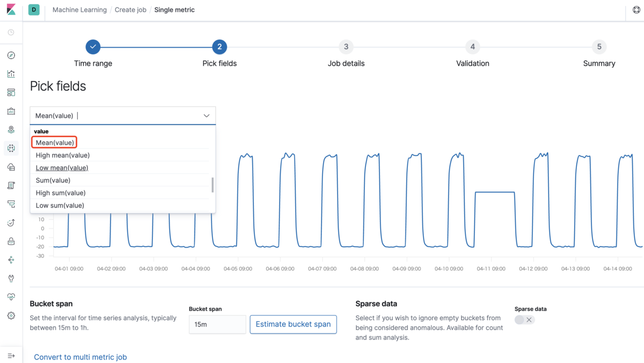Click the Dev Tools wrench icon
This screenshot has height=363, width=644.
tap(11, 278)
